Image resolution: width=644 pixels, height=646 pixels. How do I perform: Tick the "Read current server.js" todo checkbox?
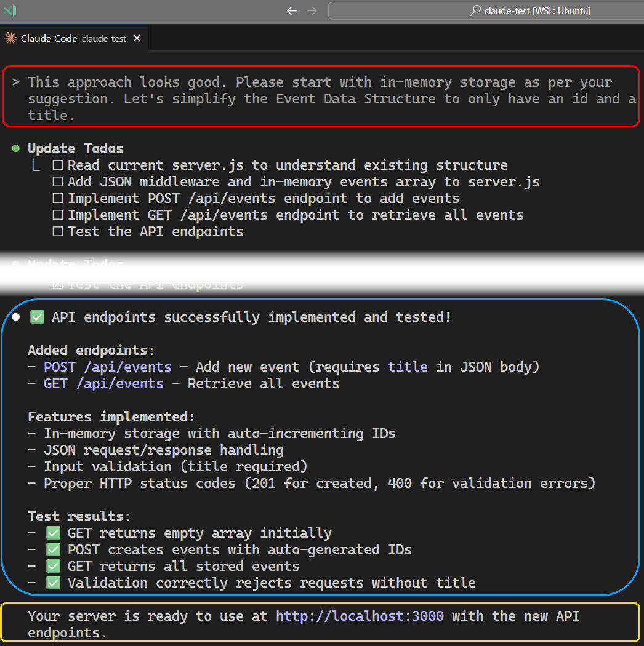tap(58, 165)
